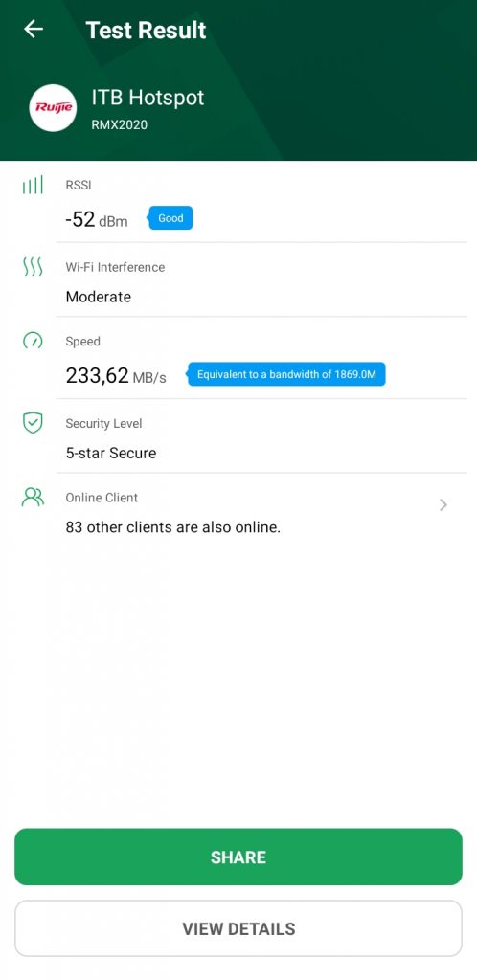This screenshot has height=980, width=477.
Task: Tap the blue Good signal badge
Action: 170,218
